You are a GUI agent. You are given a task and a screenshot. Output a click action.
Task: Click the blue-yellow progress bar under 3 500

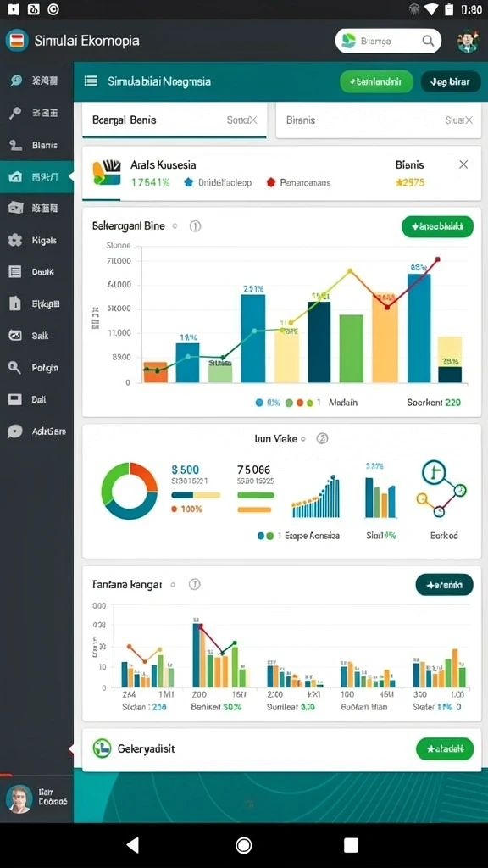coord(196,495)
